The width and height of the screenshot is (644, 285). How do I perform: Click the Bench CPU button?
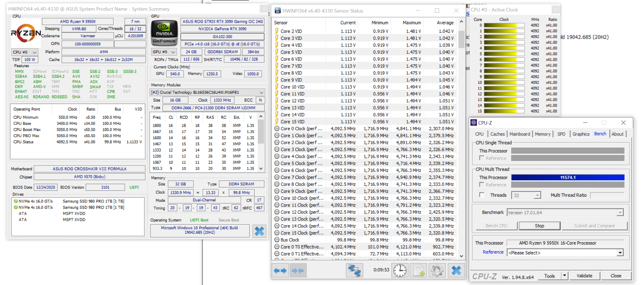496,226
